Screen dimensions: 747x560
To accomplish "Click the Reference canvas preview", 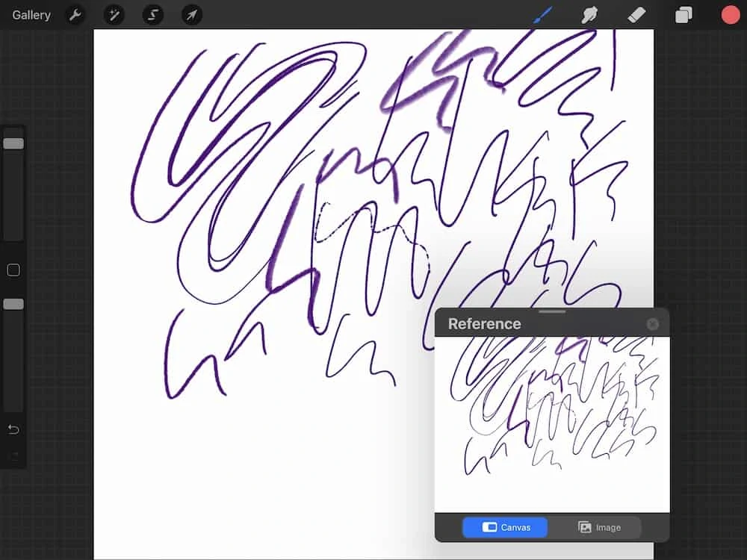I will click(552, 425).
